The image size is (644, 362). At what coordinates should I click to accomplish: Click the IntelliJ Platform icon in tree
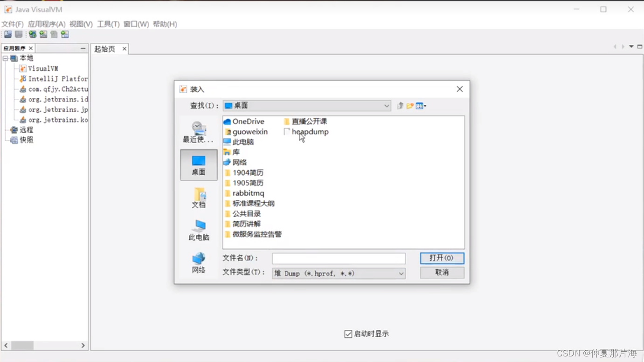23,79
